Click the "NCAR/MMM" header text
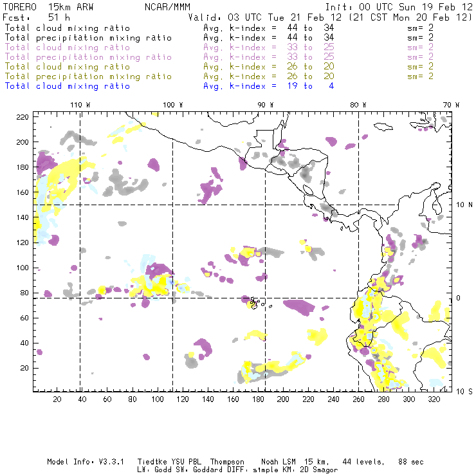 [168, 7]
